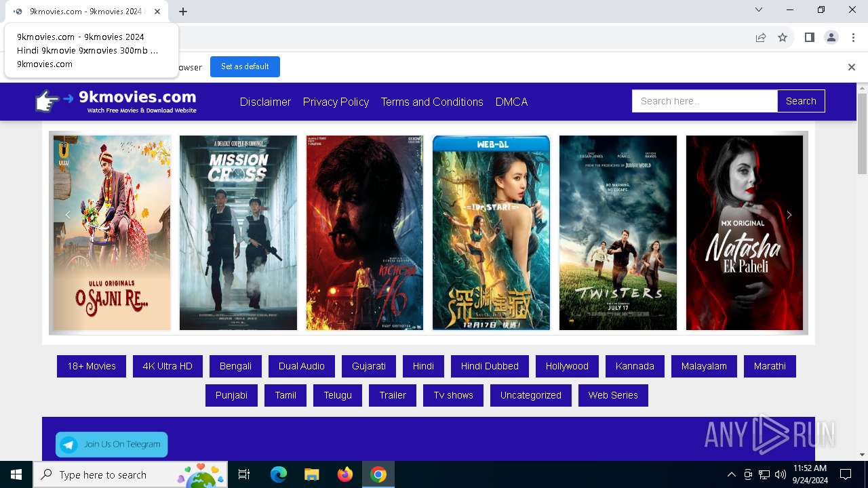Open Task View on the taskbar
The image size is (868, 488).
click(x=244, y=474)
